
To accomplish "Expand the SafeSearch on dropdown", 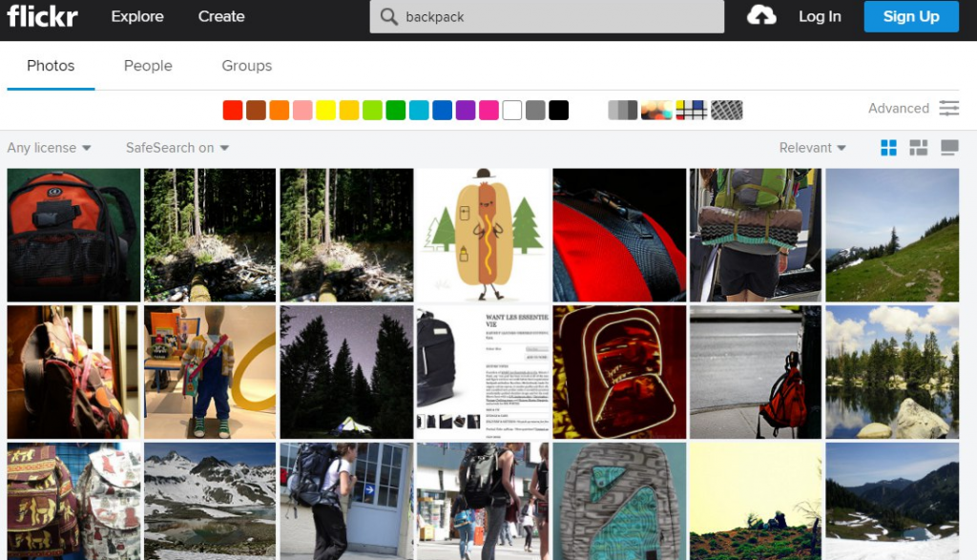I will [177, 148].
